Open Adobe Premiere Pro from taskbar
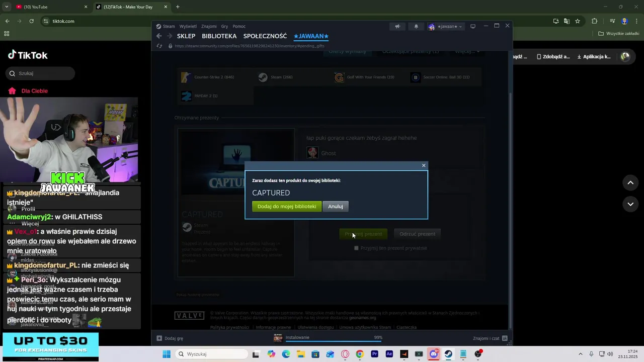 [x=374, y=354]
